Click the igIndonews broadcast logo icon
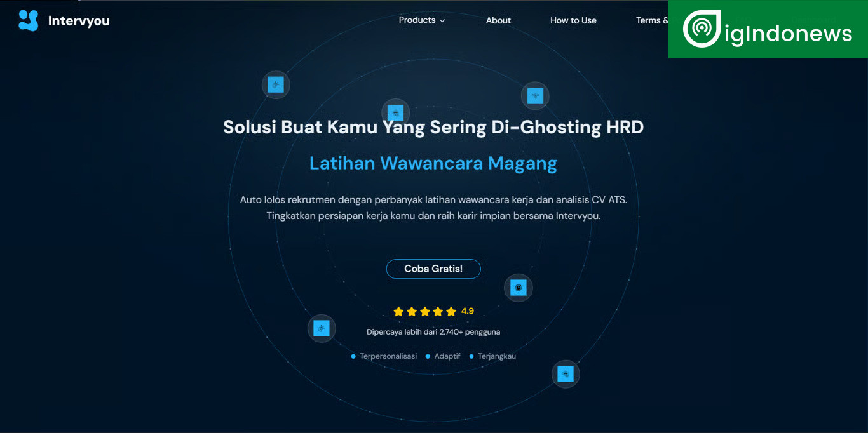This screenshot has height=433, width=868. [702, 29]
